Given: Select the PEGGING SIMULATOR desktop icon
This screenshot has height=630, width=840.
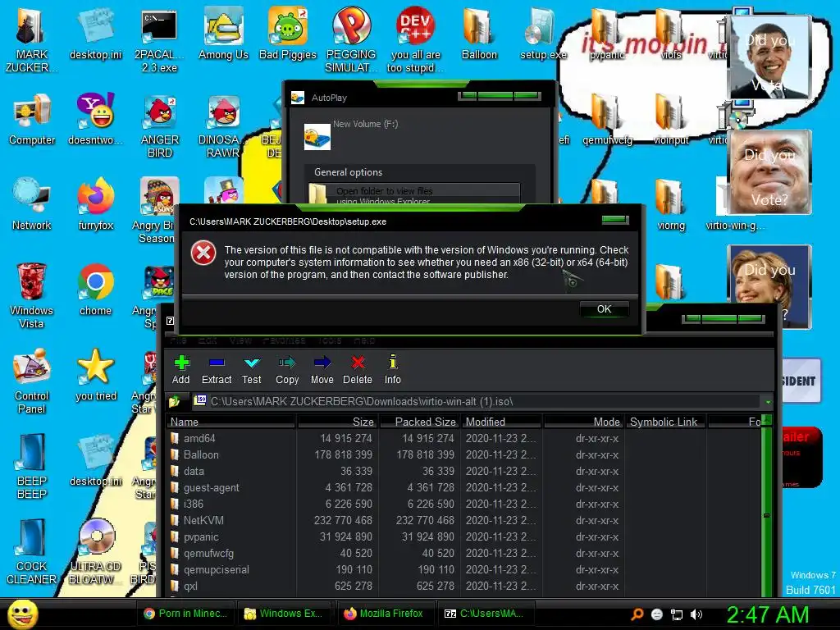Looking at the screenshot, I should pyautogui.click(x=351, y=39).
